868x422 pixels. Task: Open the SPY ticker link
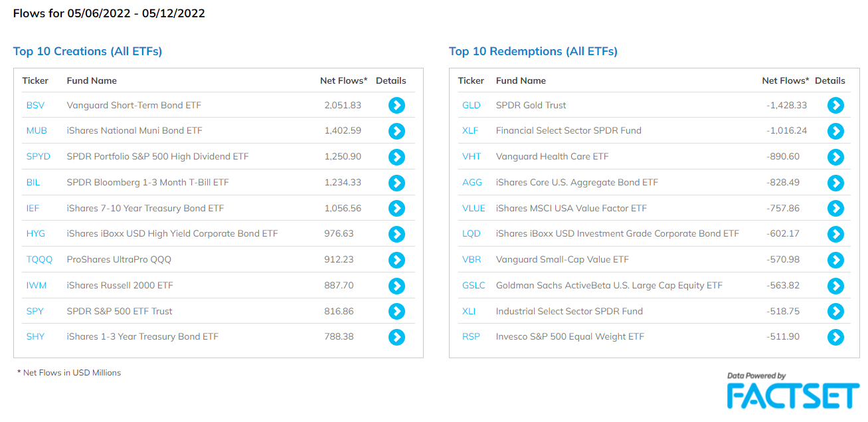click(x=35, y=311)
